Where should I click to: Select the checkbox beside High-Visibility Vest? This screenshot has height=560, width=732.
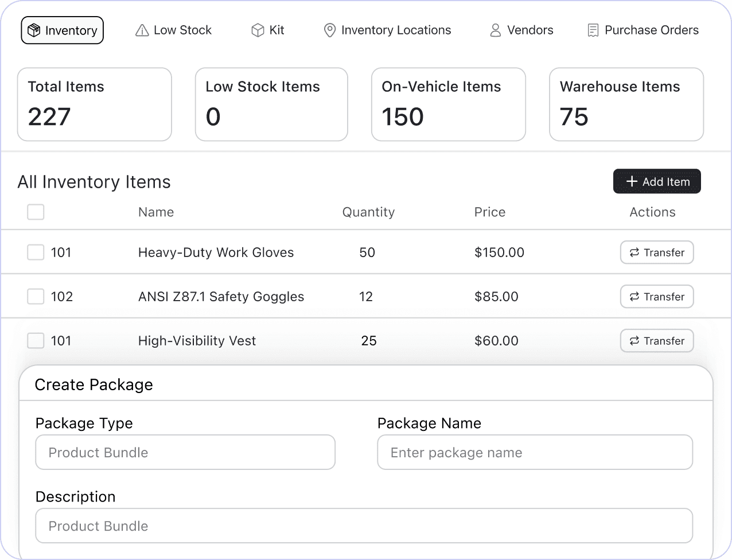tap(36, 340)
